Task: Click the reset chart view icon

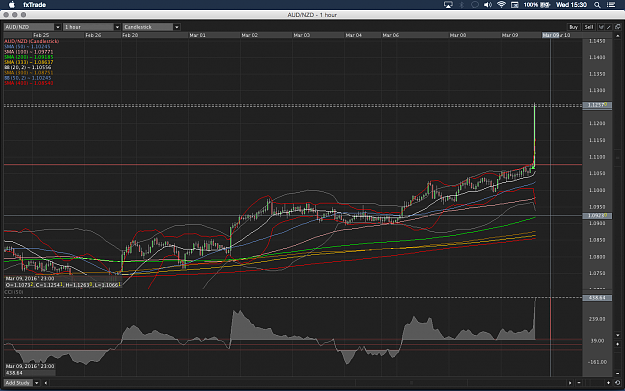Action: tap(617, 383)
